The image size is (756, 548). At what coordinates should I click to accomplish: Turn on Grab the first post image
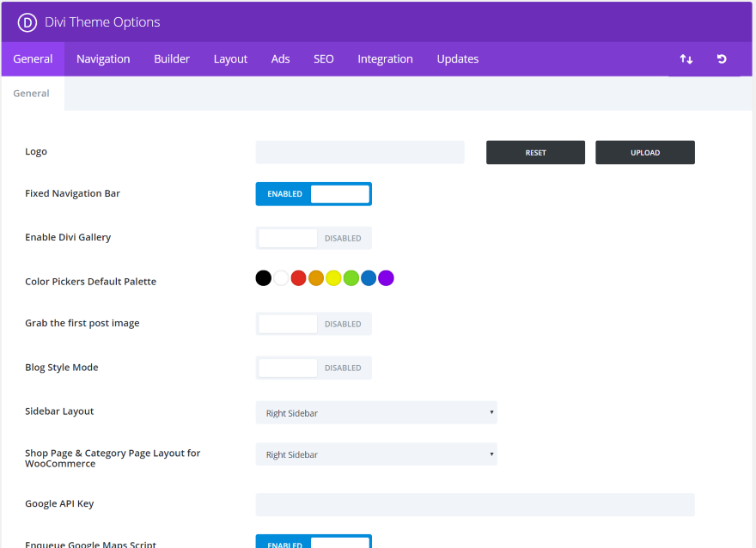pos(314,324)
